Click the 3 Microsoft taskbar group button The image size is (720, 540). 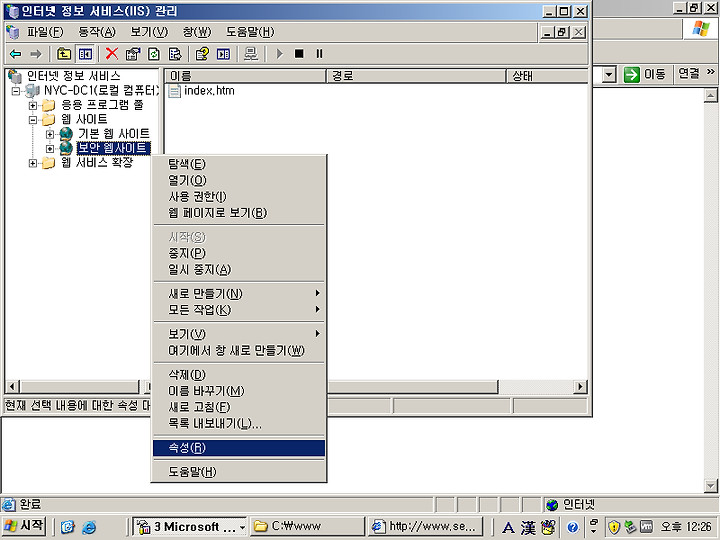pyautogui.click(x=190, y=526)
